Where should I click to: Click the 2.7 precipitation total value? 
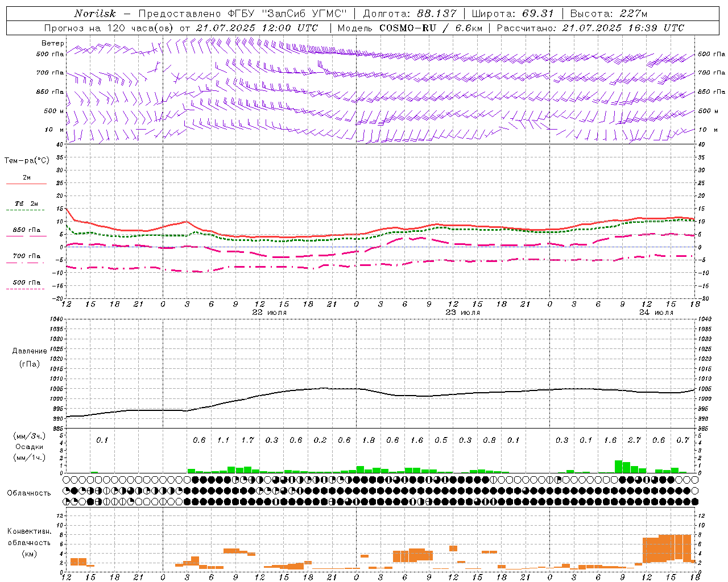pyautogui.click(x=634, y=440)
